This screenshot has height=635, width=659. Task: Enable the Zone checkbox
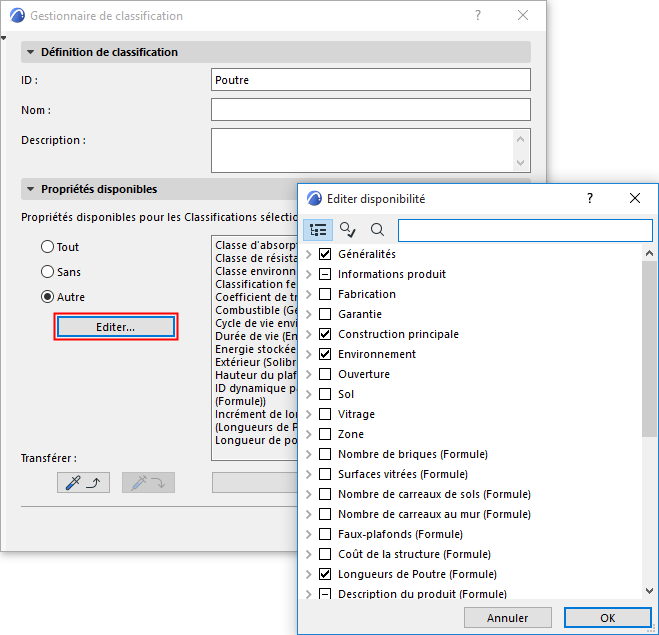(x=325, y=434)
